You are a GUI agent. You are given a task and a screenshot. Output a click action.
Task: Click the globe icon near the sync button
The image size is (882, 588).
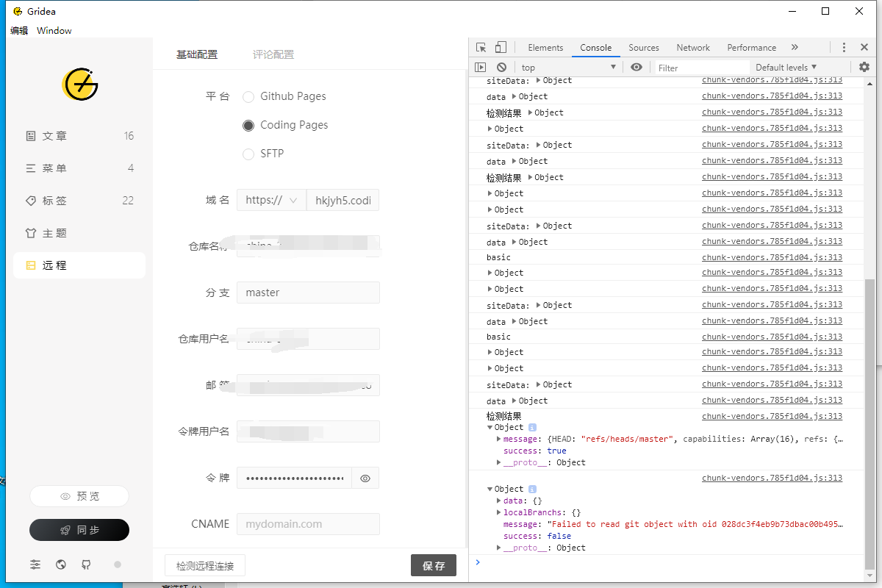click(x=61, y=564)
